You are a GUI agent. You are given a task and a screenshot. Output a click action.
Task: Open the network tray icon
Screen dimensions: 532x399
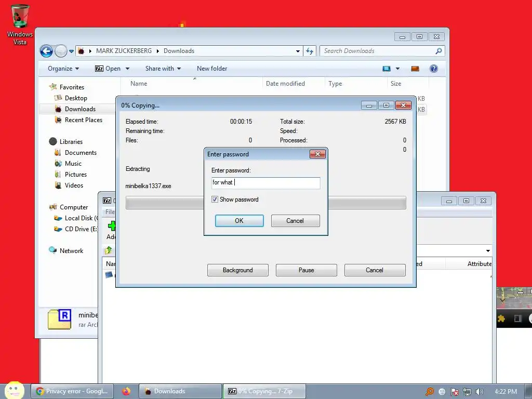pyautogui.click(x=467, y=392)
